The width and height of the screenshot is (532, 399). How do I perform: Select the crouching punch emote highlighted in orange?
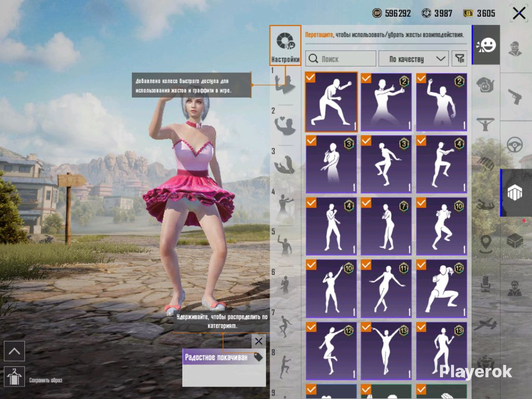click(331, 102)
